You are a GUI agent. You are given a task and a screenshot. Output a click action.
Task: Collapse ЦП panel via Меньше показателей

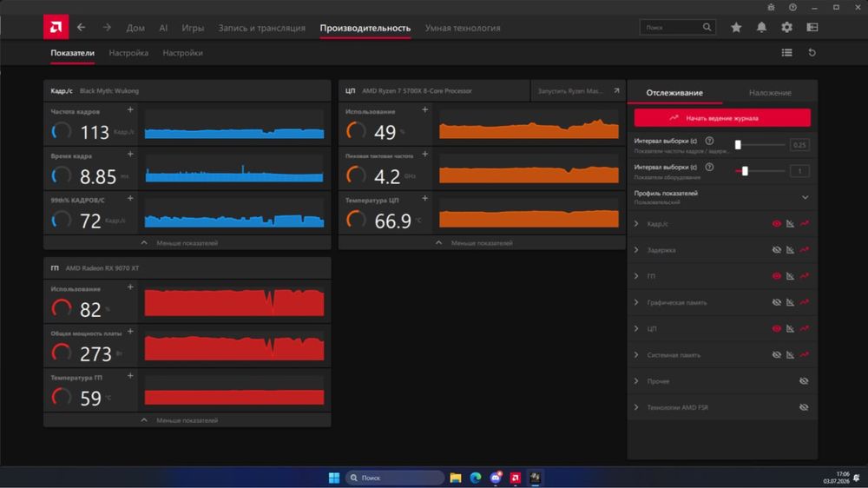point(482,242)
